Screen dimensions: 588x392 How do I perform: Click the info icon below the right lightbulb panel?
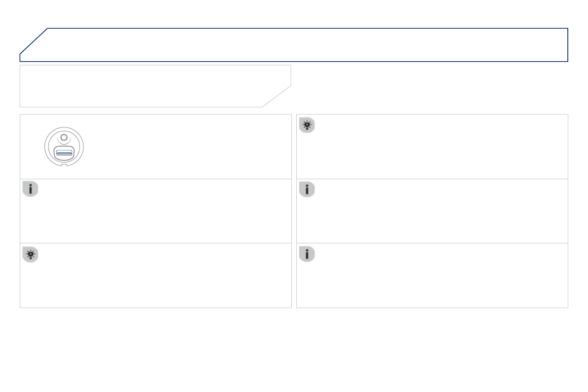pos(307,190)
